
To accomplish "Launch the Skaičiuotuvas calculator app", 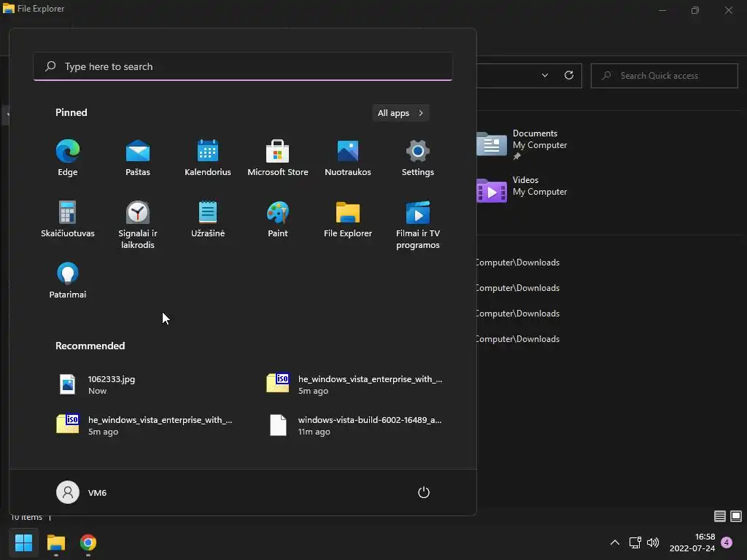I will tap(68, 219).
